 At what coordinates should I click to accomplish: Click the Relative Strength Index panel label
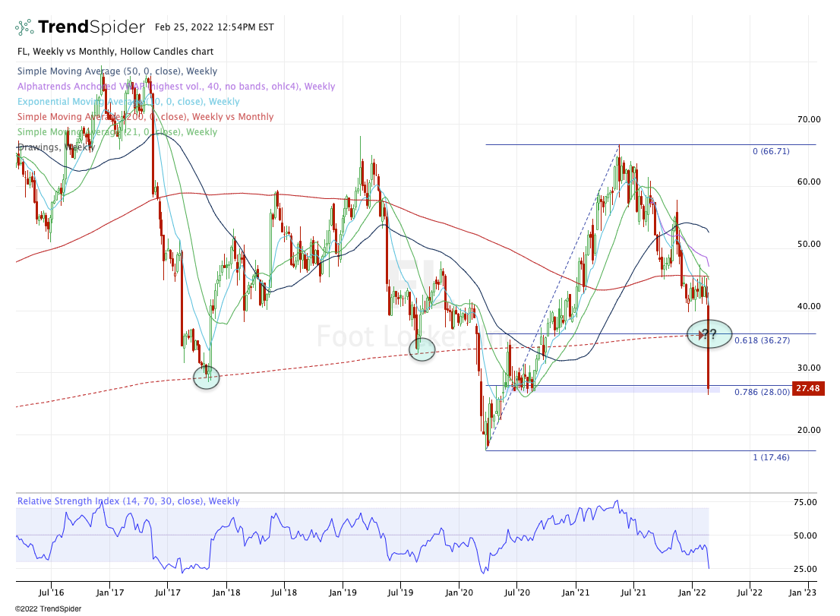point(128,501)
